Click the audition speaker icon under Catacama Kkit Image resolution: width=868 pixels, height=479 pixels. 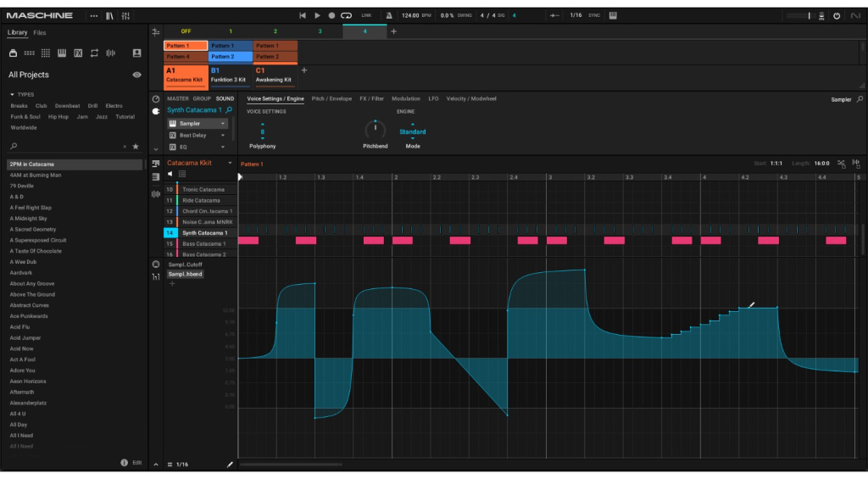170,174
